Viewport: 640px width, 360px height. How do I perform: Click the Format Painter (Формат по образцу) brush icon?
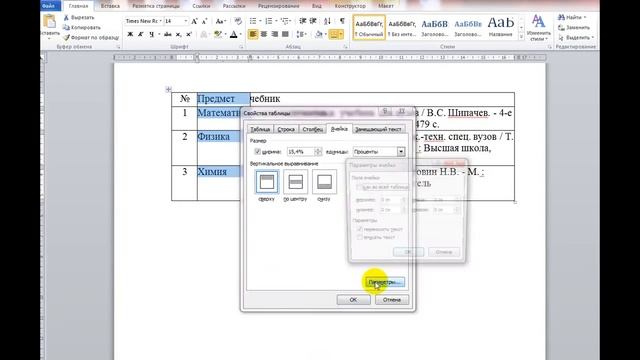[x=67, y=37]
